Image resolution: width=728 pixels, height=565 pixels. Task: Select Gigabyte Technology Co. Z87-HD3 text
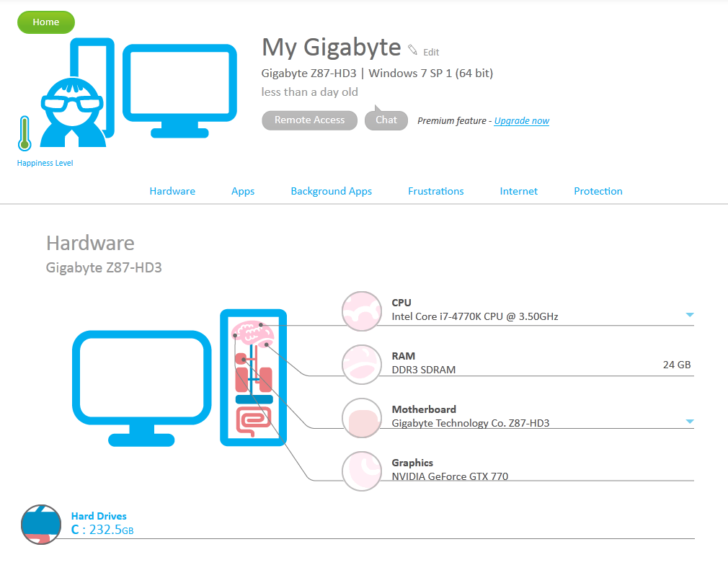(471, 424)
